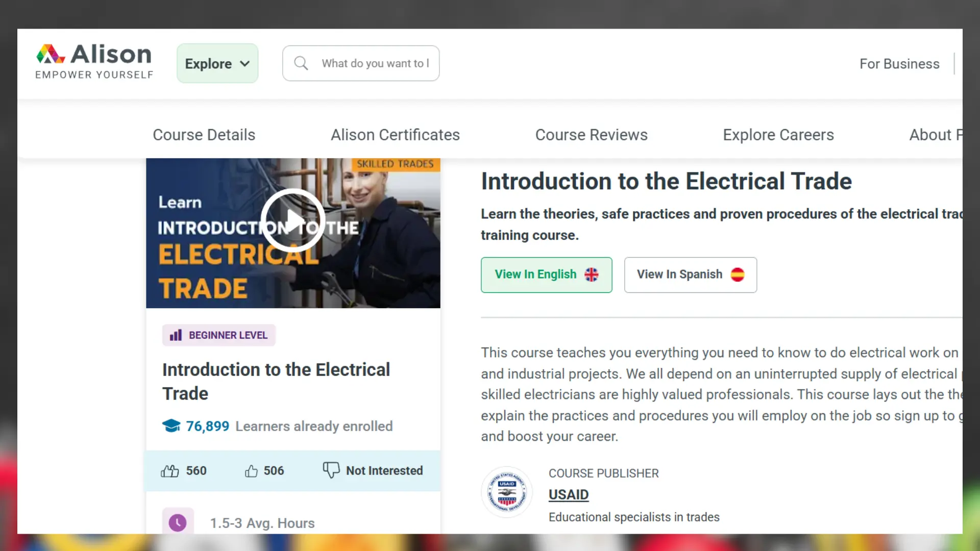
Task: Click the graduation cap learners icon
Action: (x=171, y=425)
